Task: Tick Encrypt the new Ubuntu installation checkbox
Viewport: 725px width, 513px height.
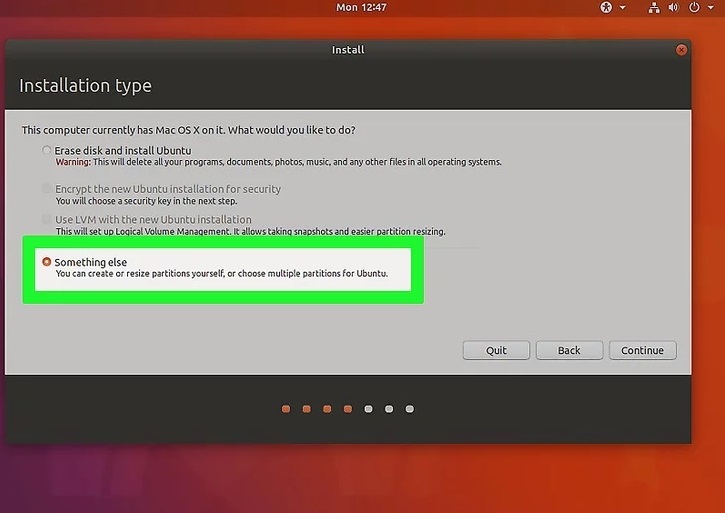Action: click(46, 189)
